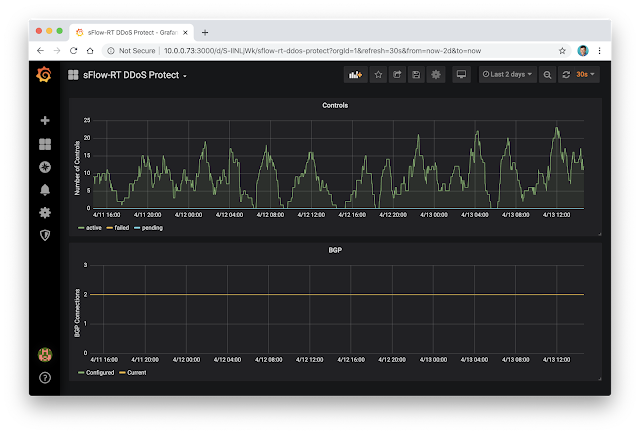The height and width of the screenshot is (434, 640).
Task: Click the failed legend orange color swatch
Action: 109,228
